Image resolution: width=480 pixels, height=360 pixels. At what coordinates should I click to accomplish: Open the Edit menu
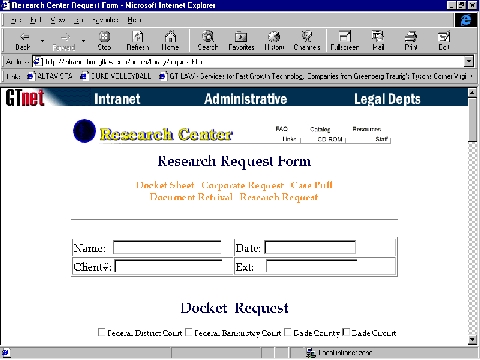click(x=35, y=20)
